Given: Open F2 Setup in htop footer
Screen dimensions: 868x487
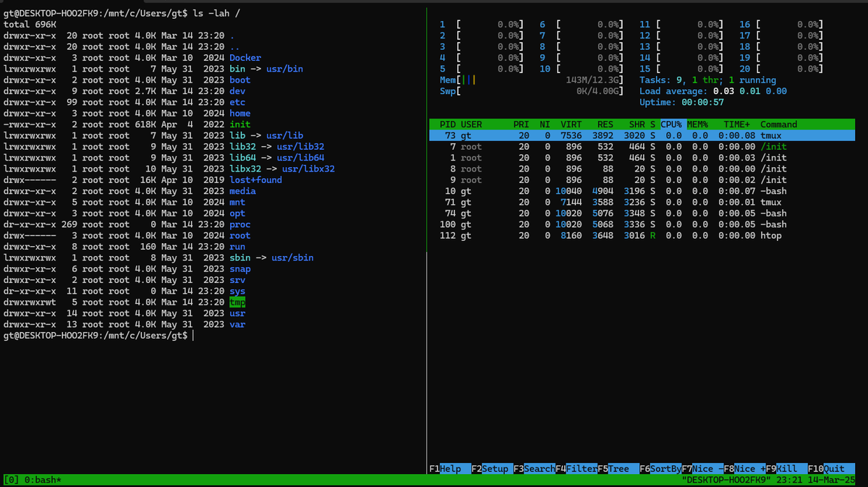Looking at the screenshot, I should click(x=492, y=469).
